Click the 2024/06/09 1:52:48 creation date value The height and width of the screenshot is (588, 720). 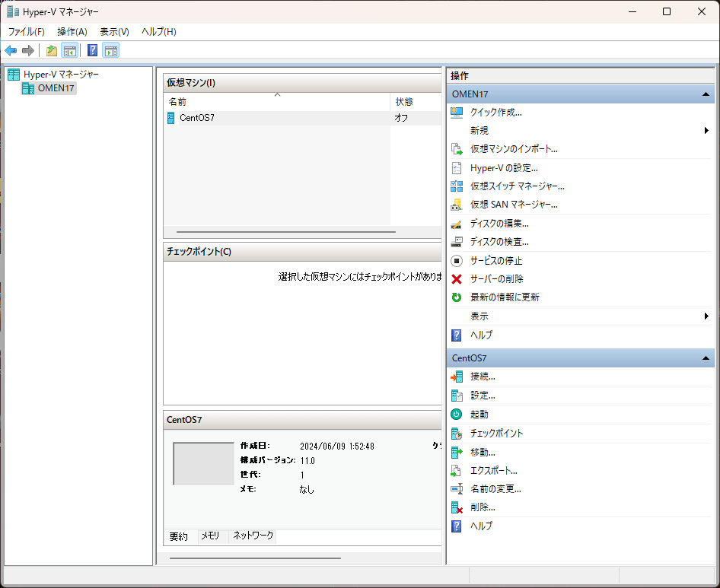tap(337, 447)
